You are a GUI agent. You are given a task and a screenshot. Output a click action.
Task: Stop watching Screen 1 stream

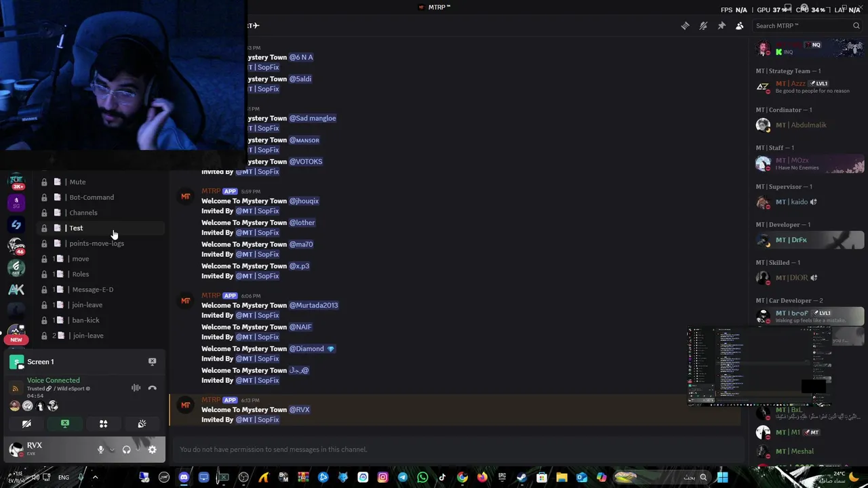tap(152, 362)
